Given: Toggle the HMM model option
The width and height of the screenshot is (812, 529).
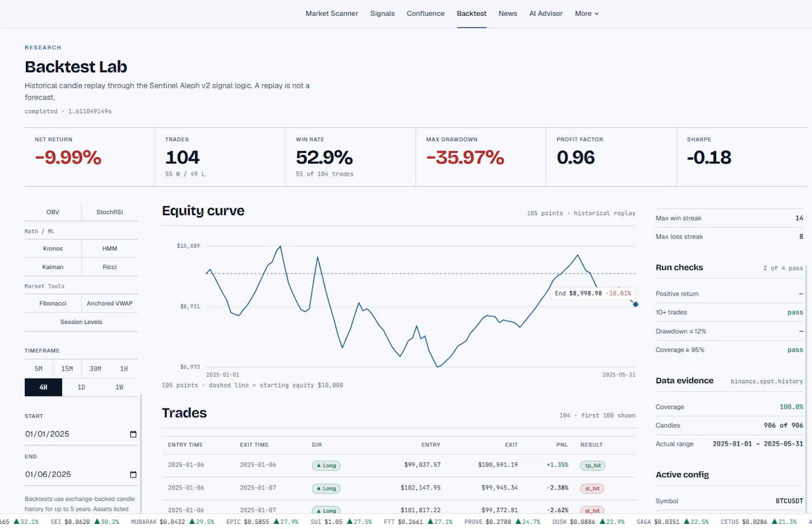Looking at the screenshot, I should (110, 249).
